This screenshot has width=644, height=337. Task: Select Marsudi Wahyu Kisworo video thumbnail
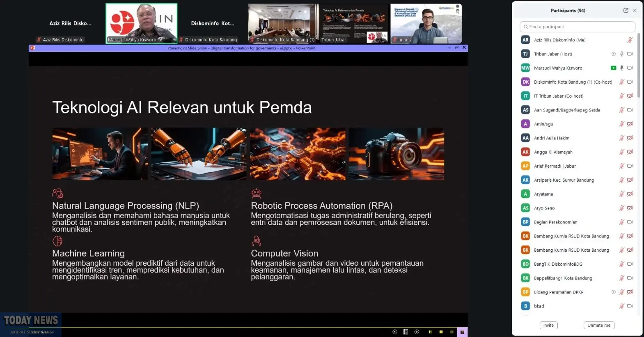pyautogui.click(x=142, y=23)
